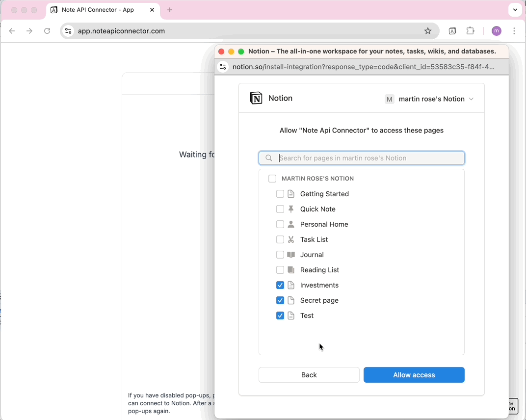Image resolution: width=526 pixels, height=420 pixels.
Task: Click the pin icon next to Quick Note
Action: [x=291, y=209]
